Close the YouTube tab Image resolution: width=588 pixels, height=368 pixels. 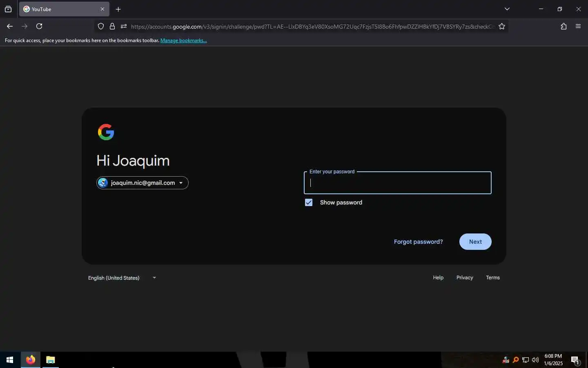click(102, 9)
